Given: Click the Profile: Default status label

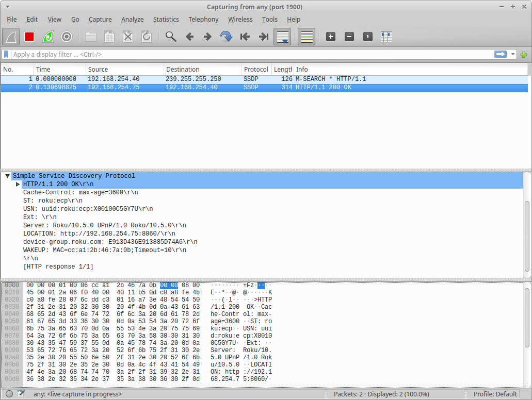Looking at the screenshot, I should click(x=495, y=394).
